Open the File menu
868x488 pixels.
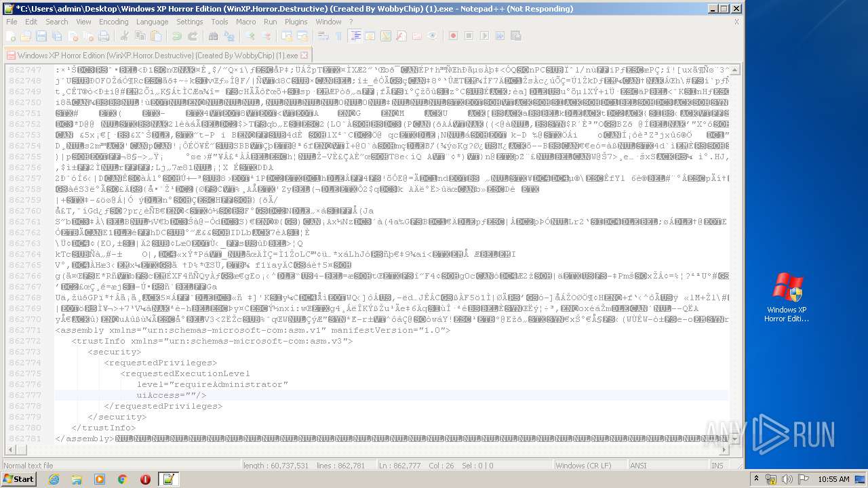(12, 22)
